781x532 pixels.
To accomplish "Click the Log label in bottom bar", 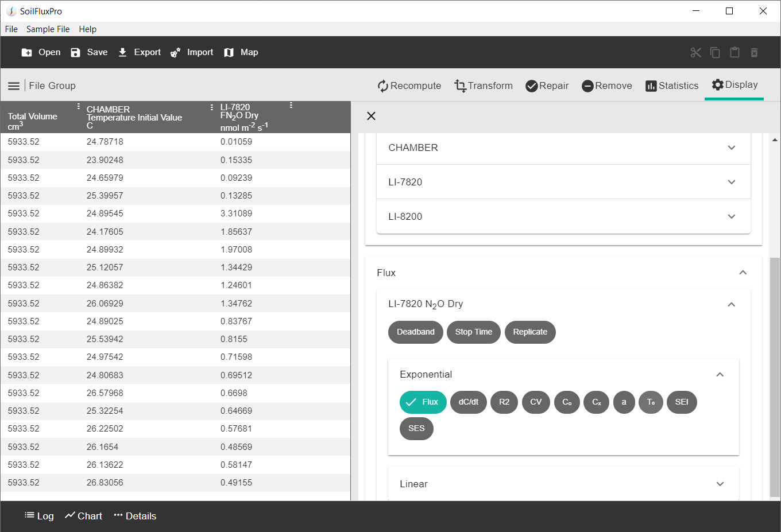I will point(45,516).
